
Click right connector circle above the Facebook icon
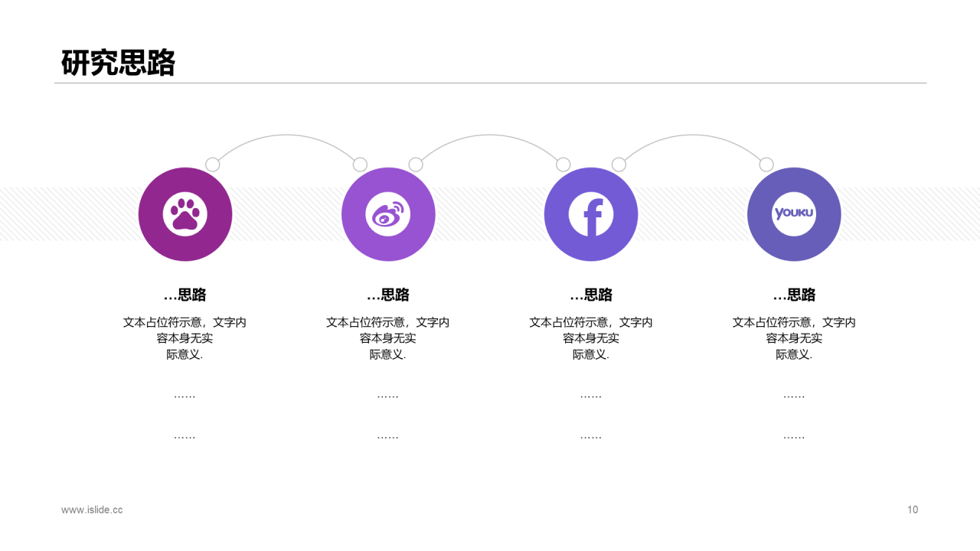[x=619, y=165]
